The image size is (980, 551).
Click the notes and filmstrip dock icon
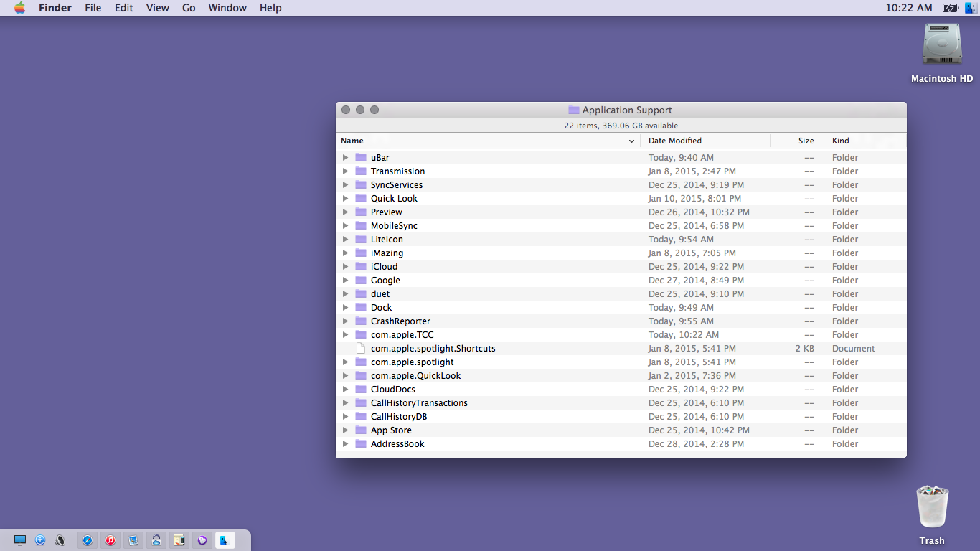(x=179, y=540)
